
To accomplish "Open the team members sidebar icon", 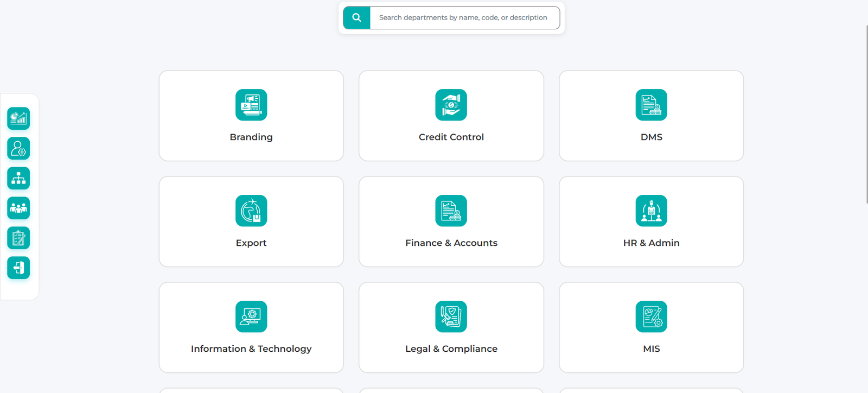I will click(x=18, y=208).
